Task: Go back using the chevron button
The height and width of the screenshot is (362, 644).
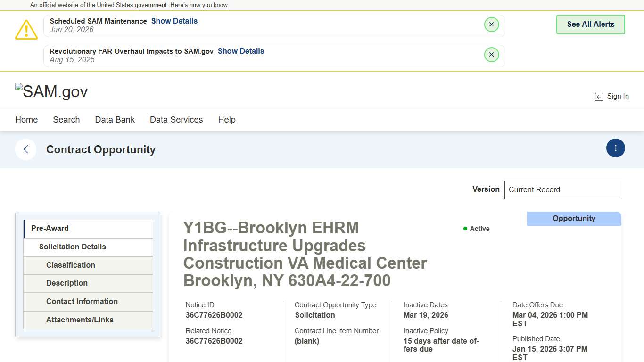Action: [26, 149]
